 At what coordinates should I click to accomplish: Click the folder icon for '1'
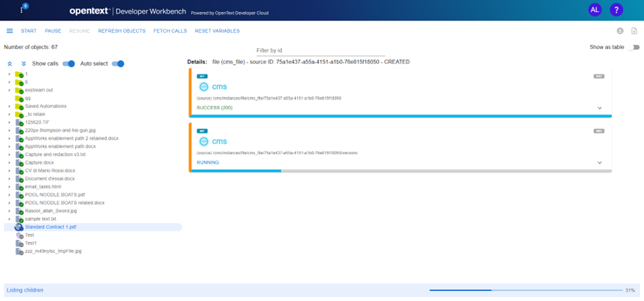click(x=19, y=74)
